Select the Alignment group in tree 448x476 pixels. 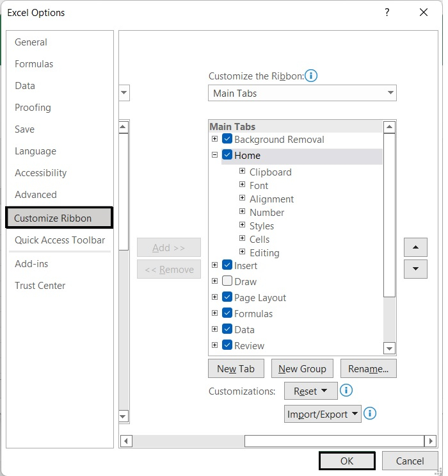tap(271, 199)
